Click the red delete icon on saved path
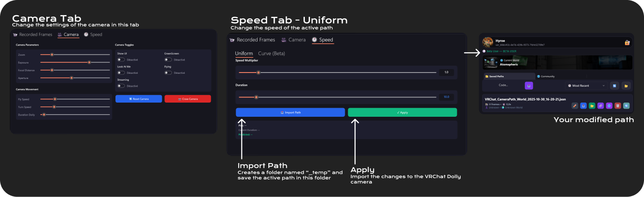644x197 pixels. (x=617, y=106)
